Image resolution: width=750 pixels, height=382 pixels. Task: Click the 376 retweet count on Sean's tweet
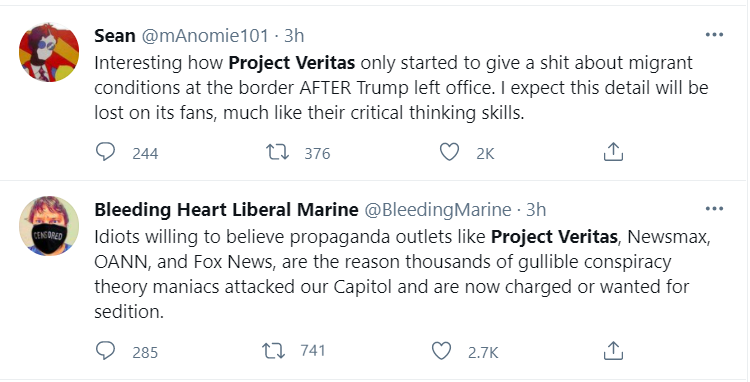click(x=317, y=153)
